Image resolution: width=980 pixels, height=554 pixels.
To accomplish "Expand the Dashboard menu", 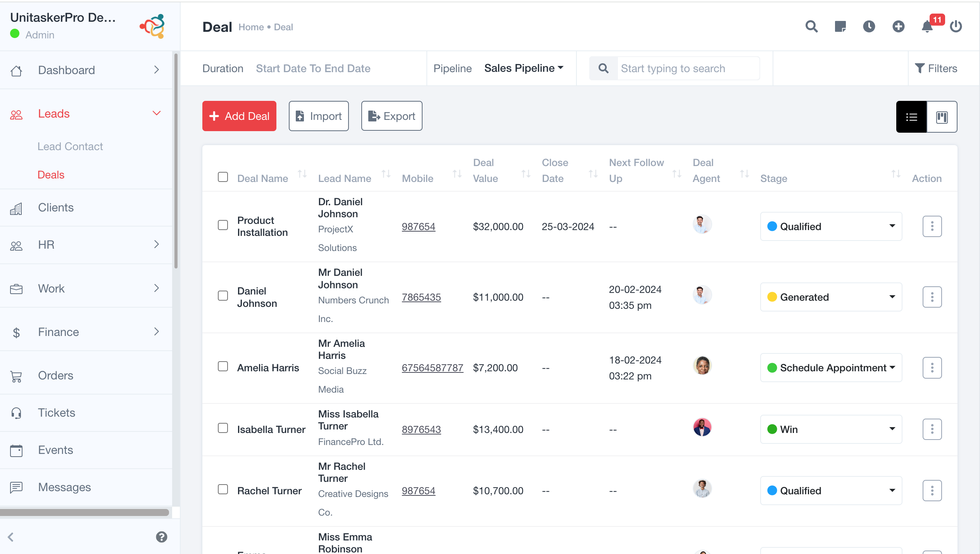I will 86,70.
